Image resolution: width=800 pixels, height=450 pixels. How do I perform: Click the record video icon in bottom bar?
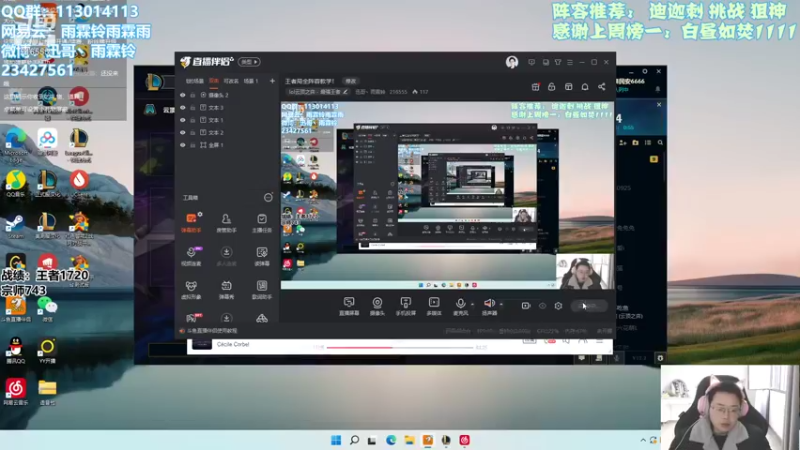526,306
